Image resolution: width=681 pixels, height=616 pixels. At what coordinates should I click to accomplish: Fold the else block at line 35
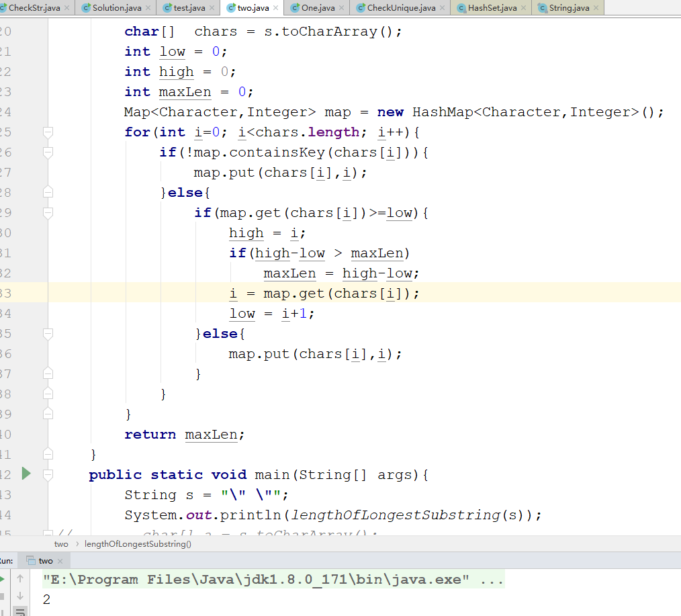(48, 333)
